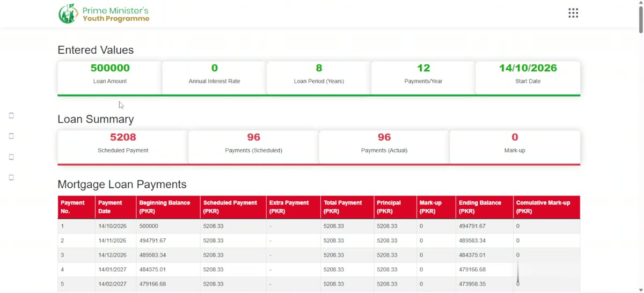Select payment date 14/01/2027 in the table
Image resolution: width=644 pixels, height=293 pixels.
112,270
